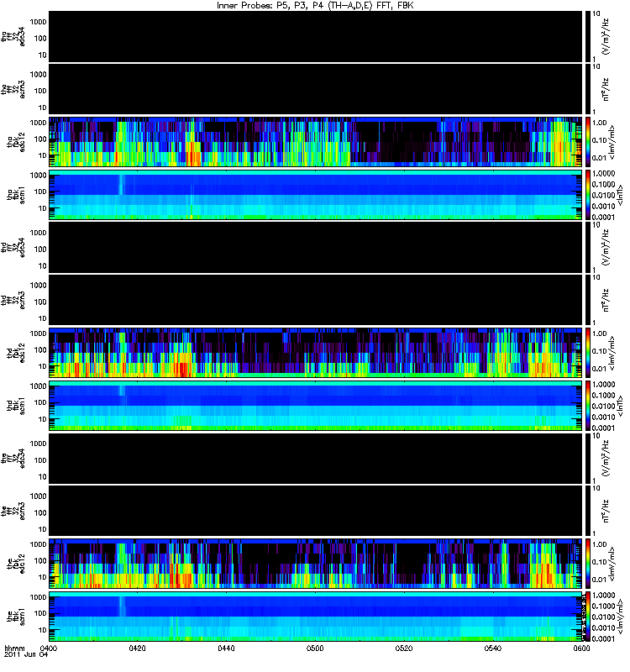630x672 pixels.
Task: Click the 1000 tick label of tha fbk edc12
Action: pos(38,123)
